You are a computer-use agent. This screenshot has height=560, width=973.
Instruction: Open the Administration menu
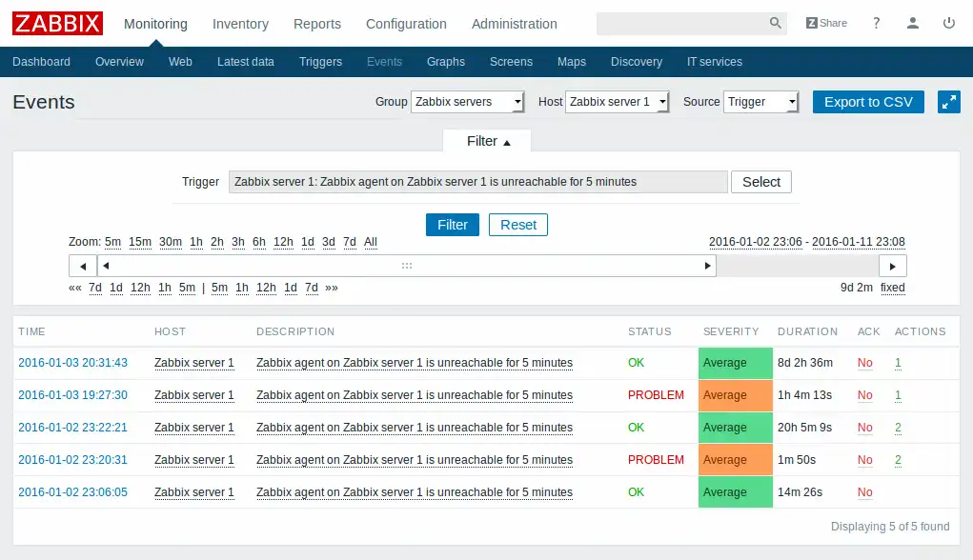[515, 24]
